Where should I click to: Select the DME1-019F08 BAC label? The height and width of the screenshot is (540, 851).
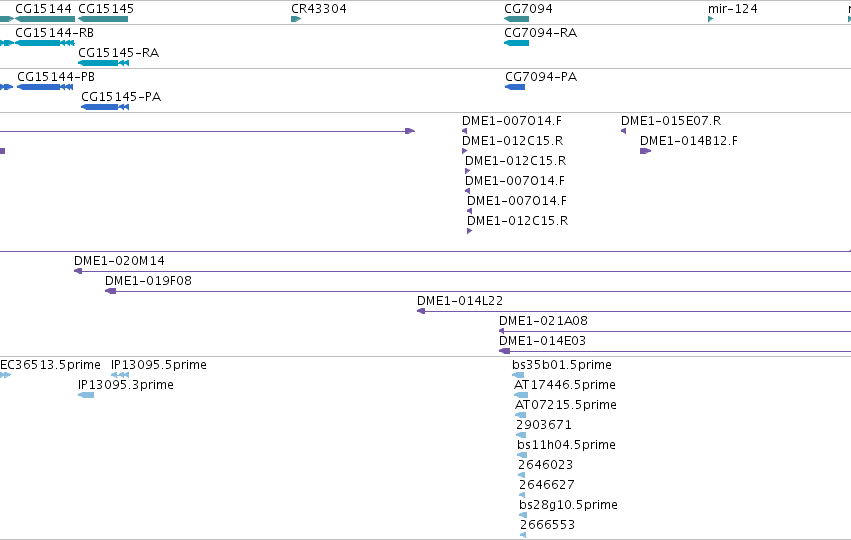pos(148,281)
